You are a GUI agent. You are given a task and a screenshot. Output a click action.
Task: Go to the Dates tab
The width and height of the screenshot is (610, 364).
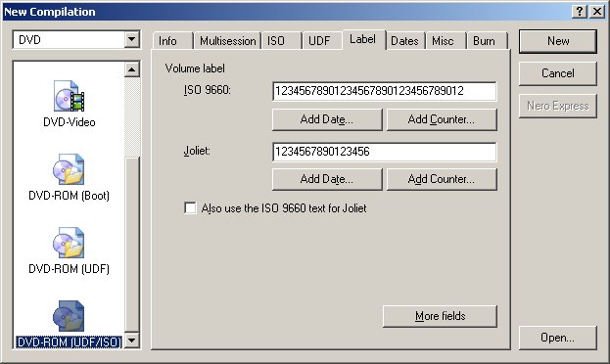click(x=404, y=41)
